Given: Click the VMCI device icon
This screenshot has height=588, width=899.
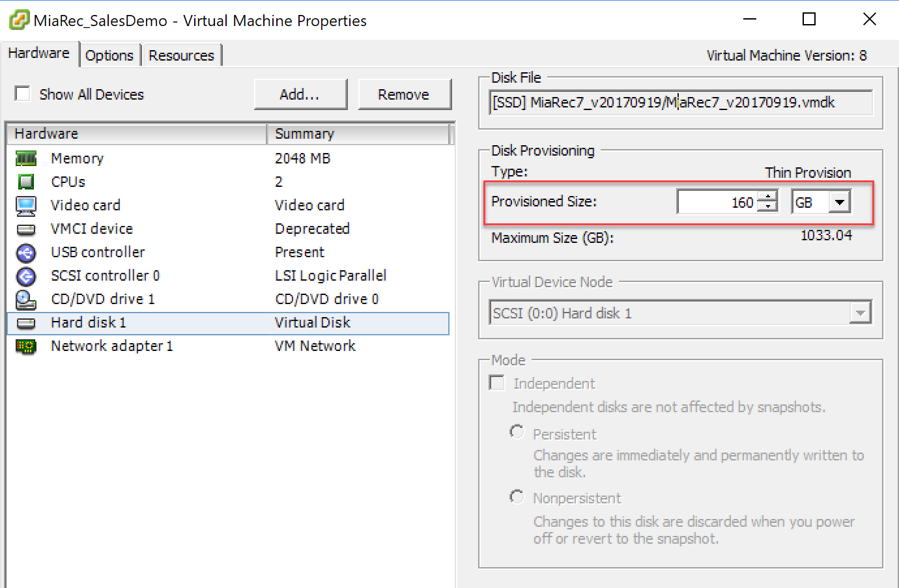Looking at the screenshot, I should [x=26, y=229].
